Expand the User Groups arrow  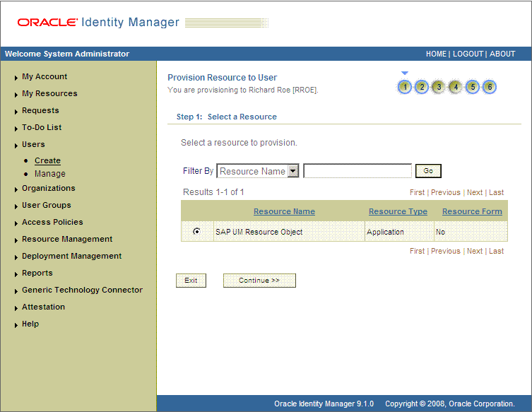coord(16,206)
